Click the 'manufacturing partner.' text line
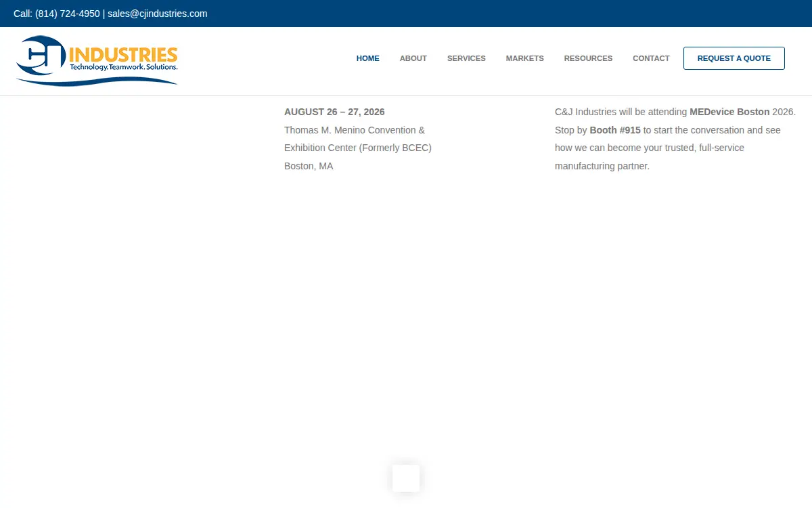 pyautogui.click(x=602, y=166)
